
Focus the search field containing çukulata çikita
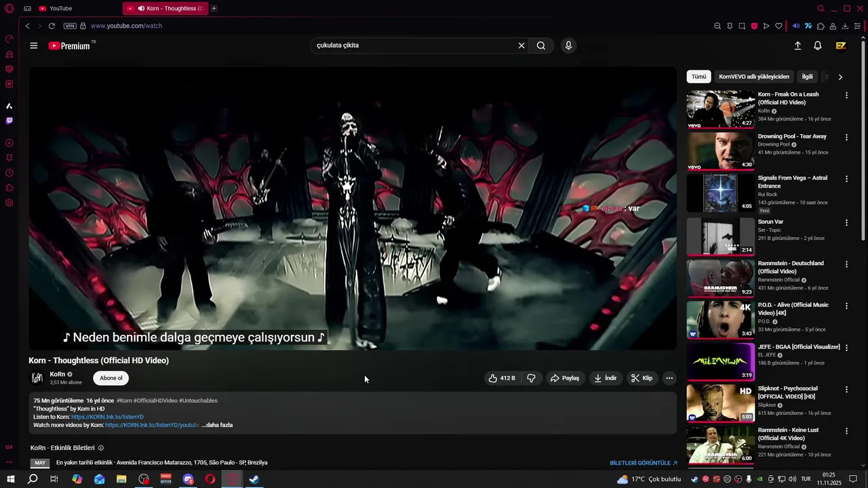(x=414, y=45)
